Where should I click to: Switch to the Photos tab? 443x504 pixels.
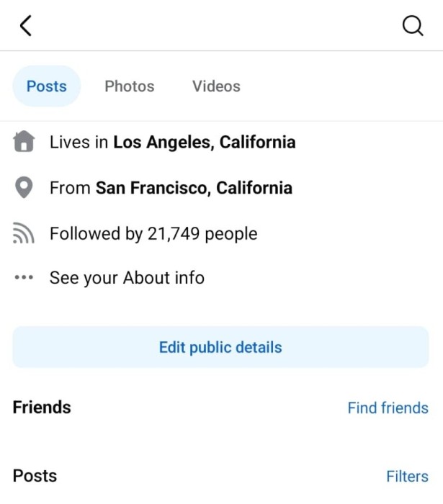pos(130,86)
